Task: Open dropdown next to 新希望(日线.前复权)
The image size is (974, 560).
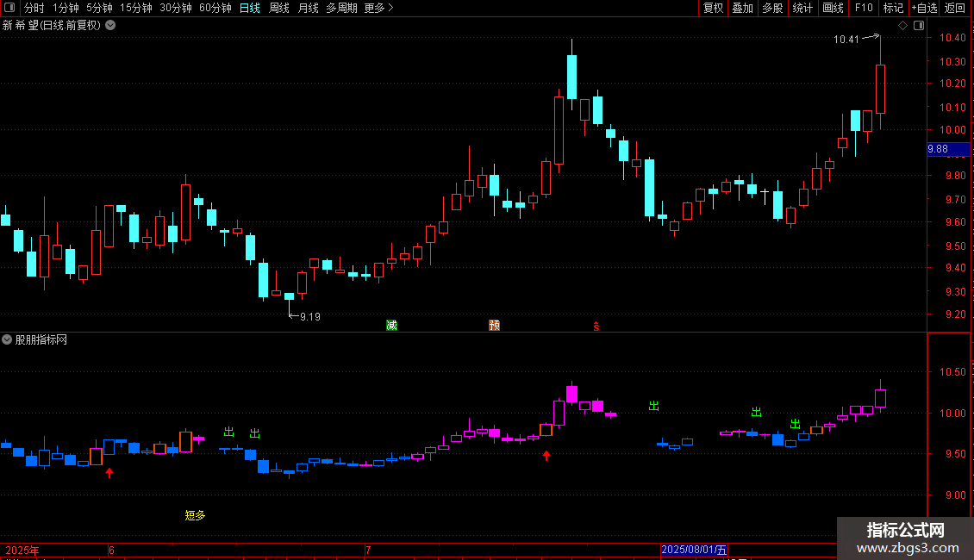Action: click(110, 26)
